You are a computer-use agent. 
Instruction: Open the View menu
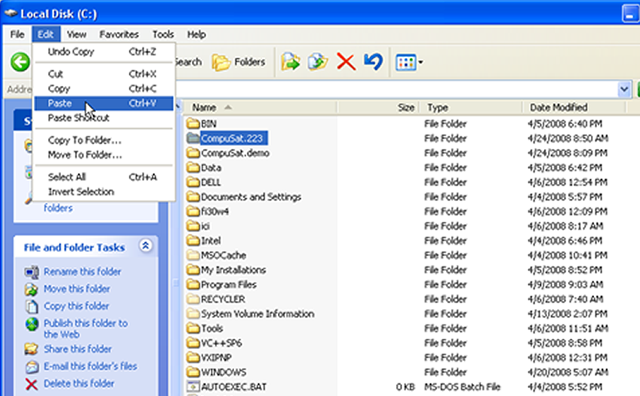76,34
